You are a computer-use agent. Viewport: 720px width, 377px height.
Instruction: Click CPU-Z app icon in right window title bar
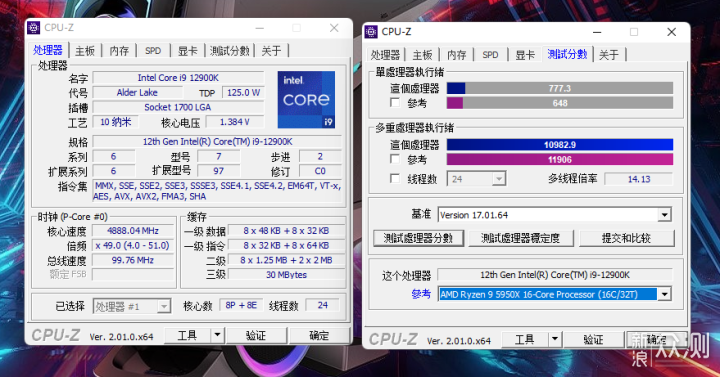pyautogui.click(x=371, y=32)
